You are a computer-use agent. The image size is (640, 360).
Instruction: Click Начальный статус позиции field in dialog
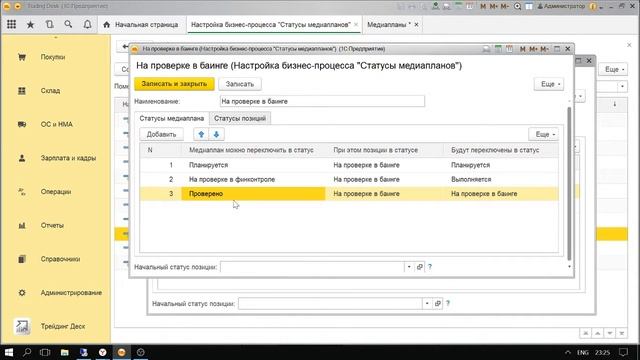312,267
